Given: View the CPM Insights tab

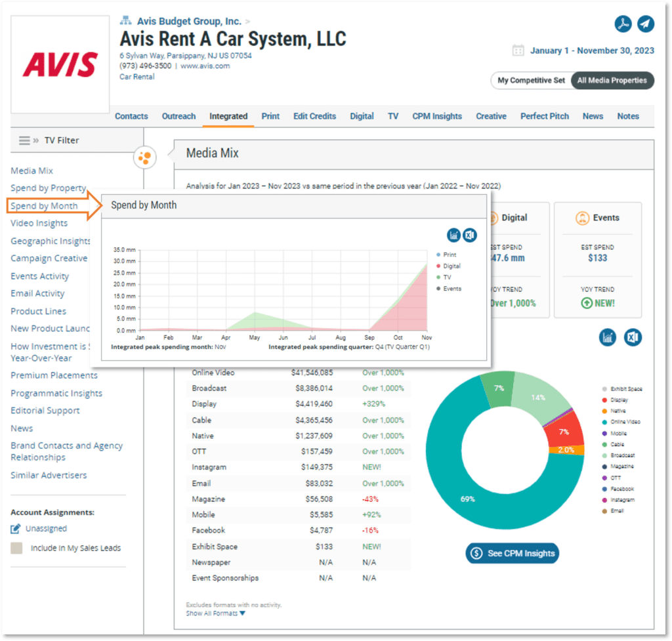Looking at the screenshot, I should (437, 116).
